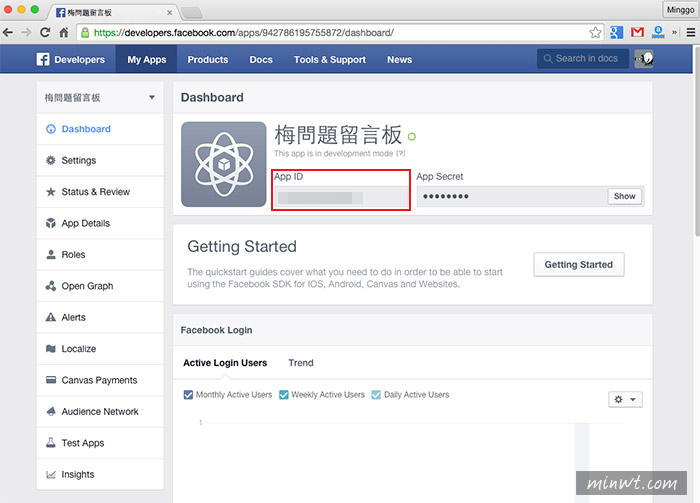Click the Dashboard sidebar icon
The width and height of the screenshot is (700, 503).
pyautogui.click(x=51, y=129)
